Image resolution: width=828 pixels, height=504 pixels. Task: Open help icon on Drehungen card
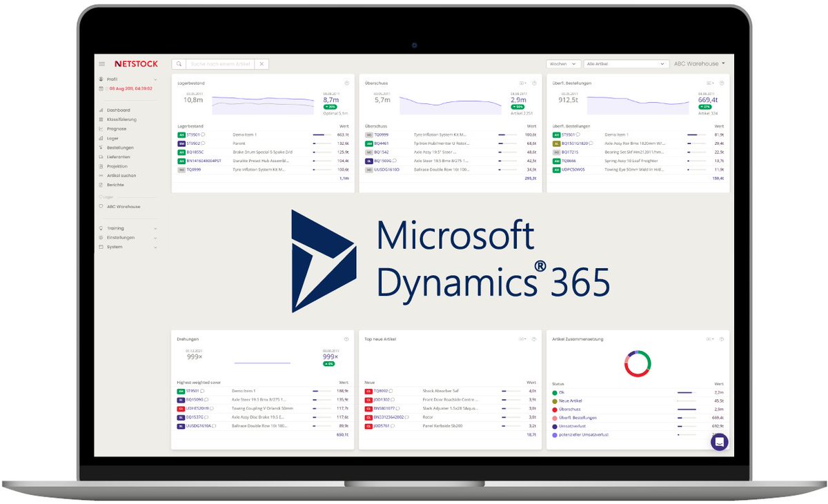346,339
